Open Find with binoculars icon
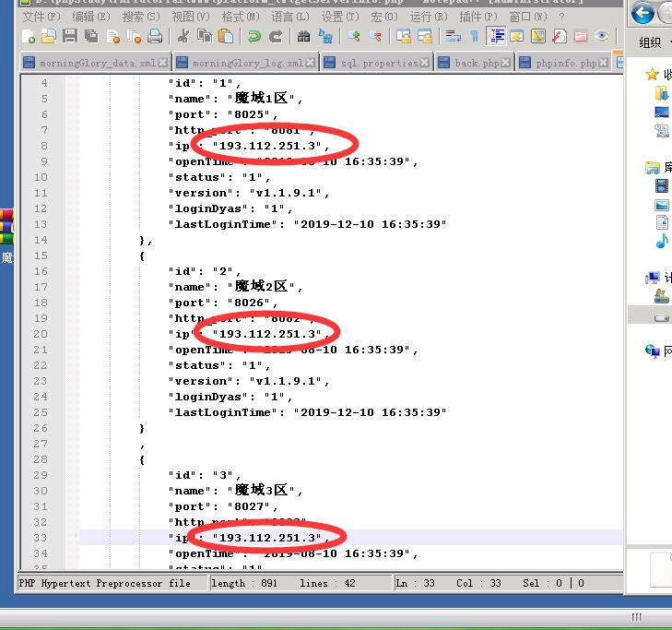The image size is (672, 630). (x=303, y=37)
